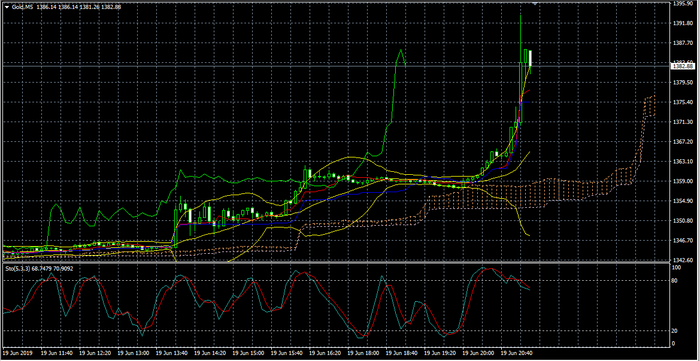
Task: Click the 1367.20 price axis label
Action: click(683, 141)
